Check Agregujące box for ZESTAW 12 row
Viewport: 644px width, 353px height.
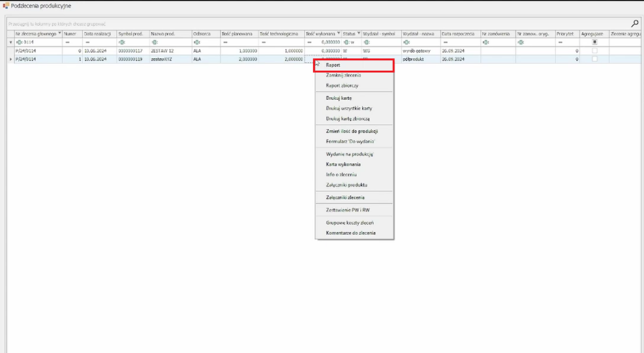pyautogui.click(x=594, y=51)
